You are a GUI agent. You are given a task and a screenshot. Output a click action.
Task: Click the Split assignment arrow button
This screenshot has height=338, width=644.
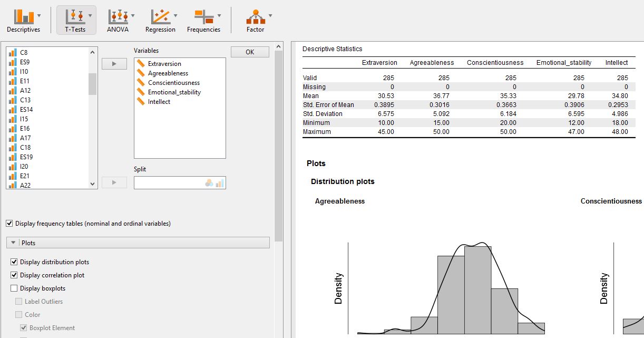click(114, 182)
